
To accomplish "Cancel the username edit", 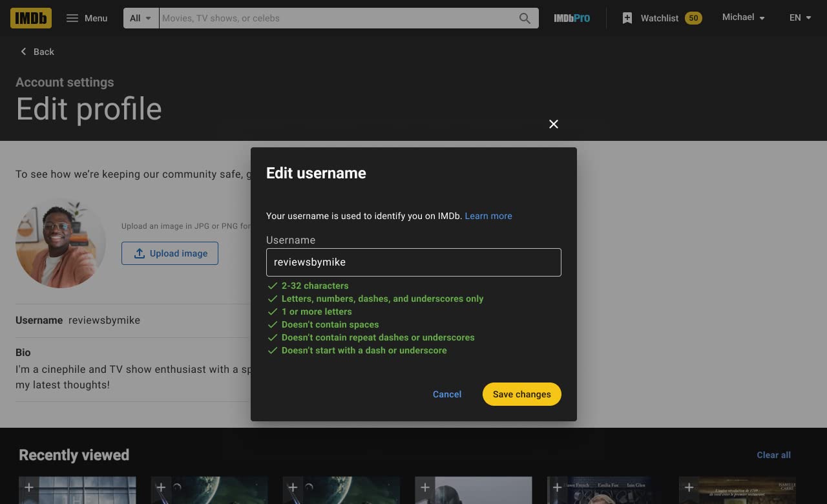I will pyautogui.click(x=447, y=394).
